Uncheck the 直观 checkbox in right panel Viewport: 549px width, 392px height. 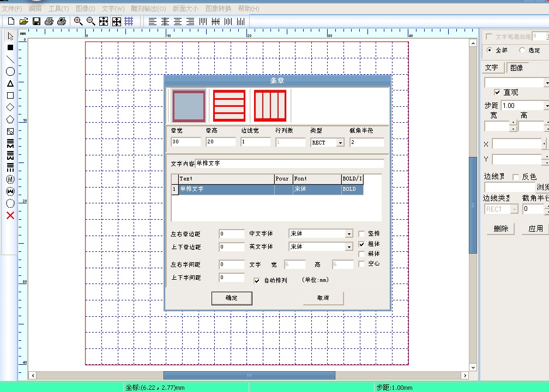(x=497, y=92)
